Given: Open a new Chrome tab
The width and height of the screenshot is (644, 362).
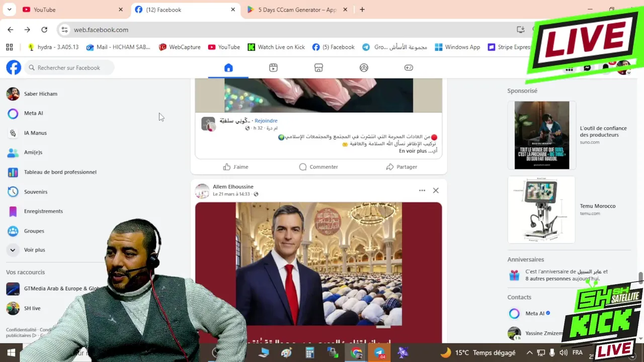Looking at the screenshot, I should [x=362, y=10].
